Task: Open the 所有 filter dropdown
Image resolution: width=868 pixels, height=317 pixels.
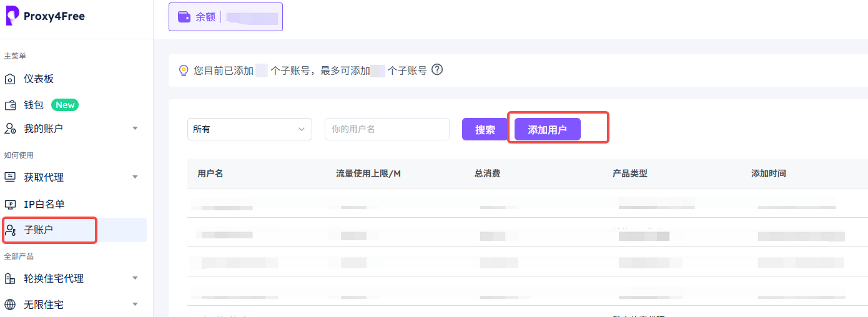Action: click(249, 129)
